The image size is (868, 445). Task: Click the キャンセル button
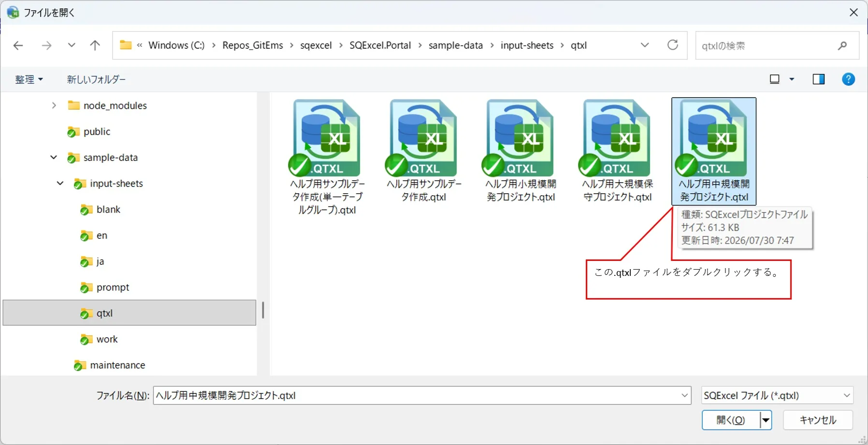(818, 420)
